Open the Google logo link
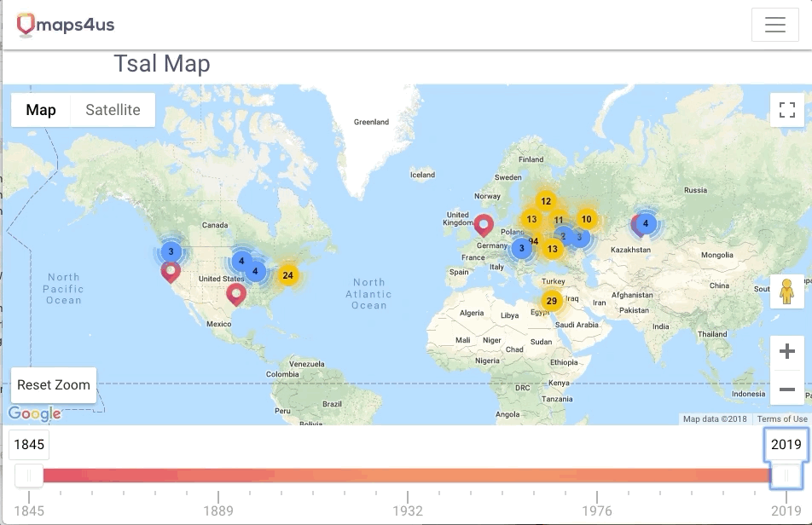Screen dimensions: 812x525 click(34, 413)
